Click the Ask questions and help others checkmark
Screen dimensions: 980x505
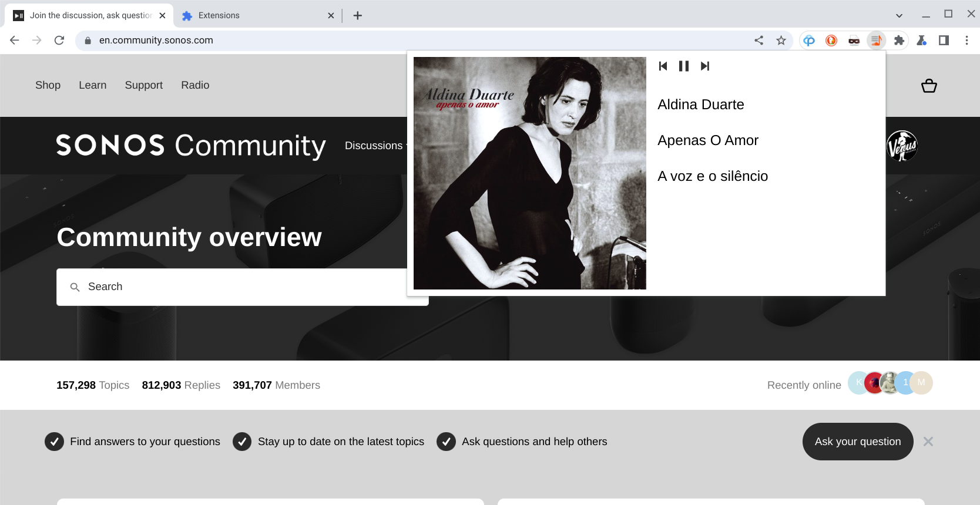pos(446,442)
